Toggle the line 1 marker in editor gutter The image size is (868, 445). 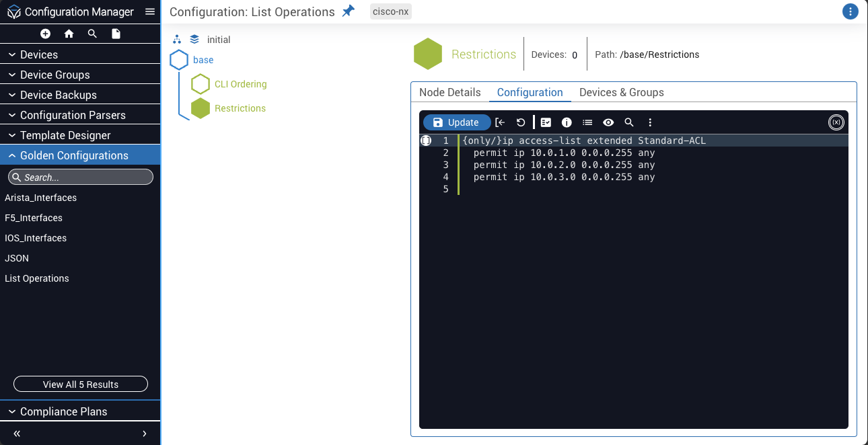pyautogui.click(x=426, y=141)
